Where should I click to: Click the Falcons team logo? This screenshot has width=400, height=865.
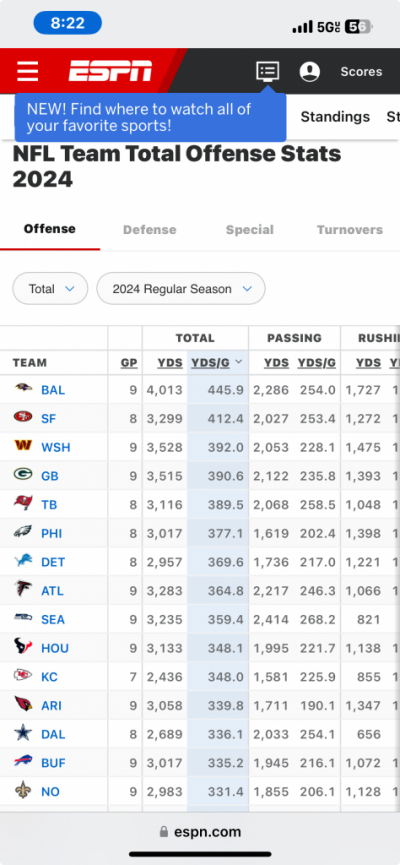point(23,590)
